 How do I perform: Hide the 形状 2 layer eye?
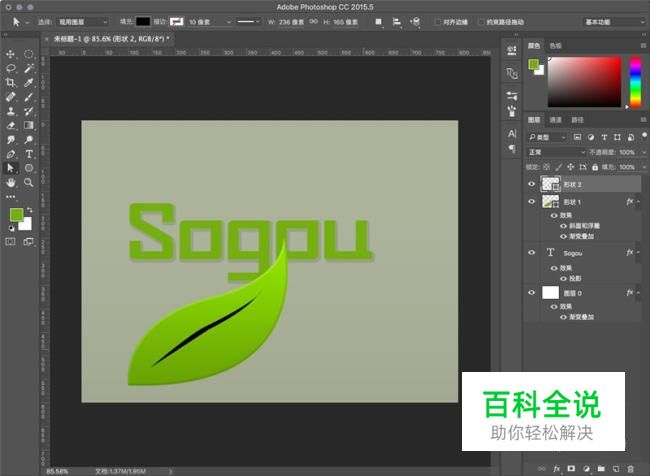click(531, 184)
